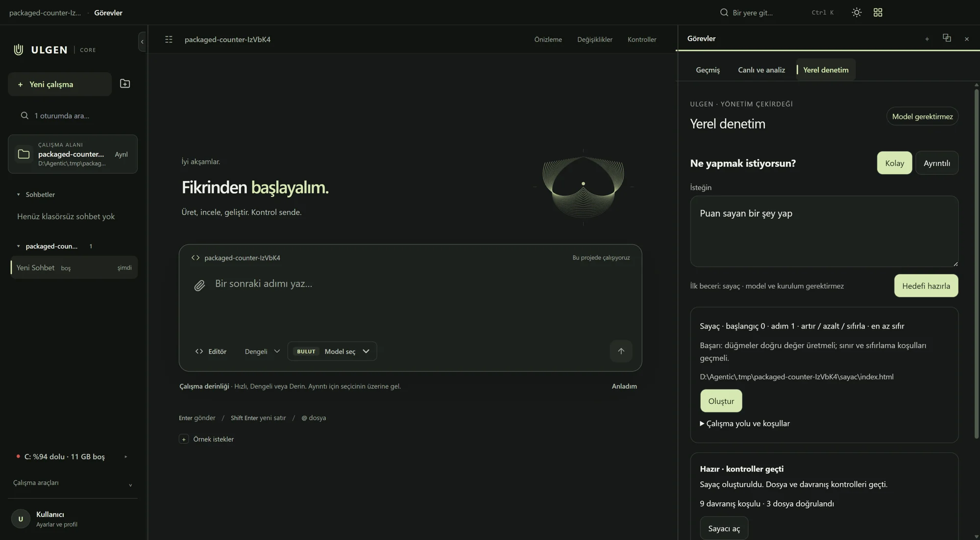Viewport: 980px width, 540px height.
Task: Click the Hedefi hazırla button
Action: point(926,286)
